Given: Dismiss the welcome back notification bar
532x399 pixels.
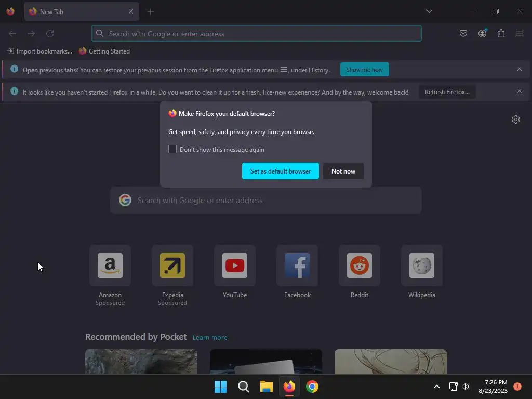Looking at the screenshot, I should pyautogui.click(x=519, y=91).
